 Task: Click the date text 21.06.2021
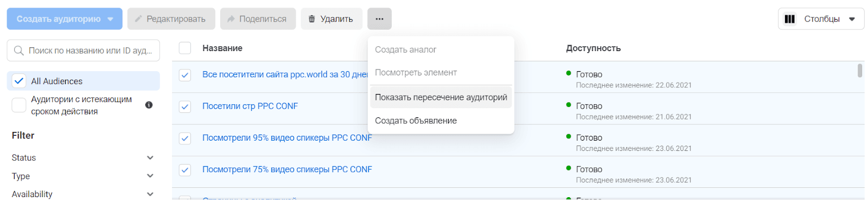click(x=673, y=117)
